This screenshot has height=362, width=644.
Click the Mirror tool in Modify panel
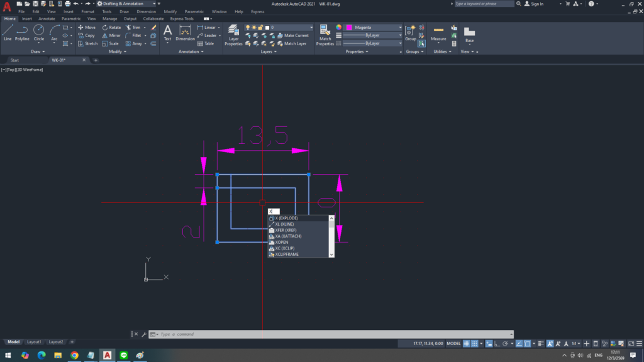[x=111, y=36]
